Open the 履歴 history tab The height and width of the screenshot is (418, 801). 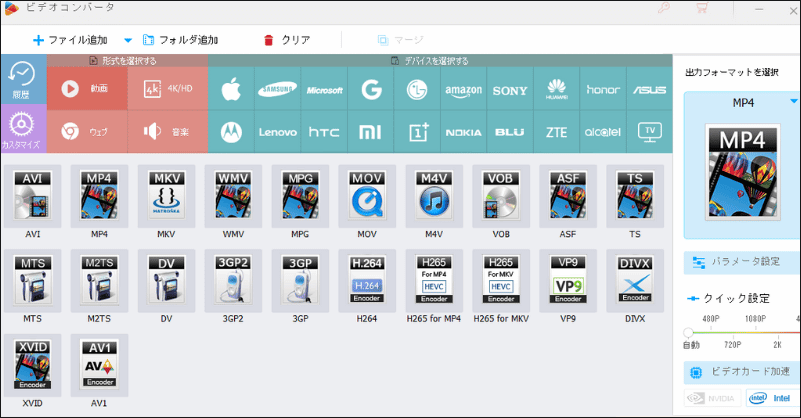(23, 80)
